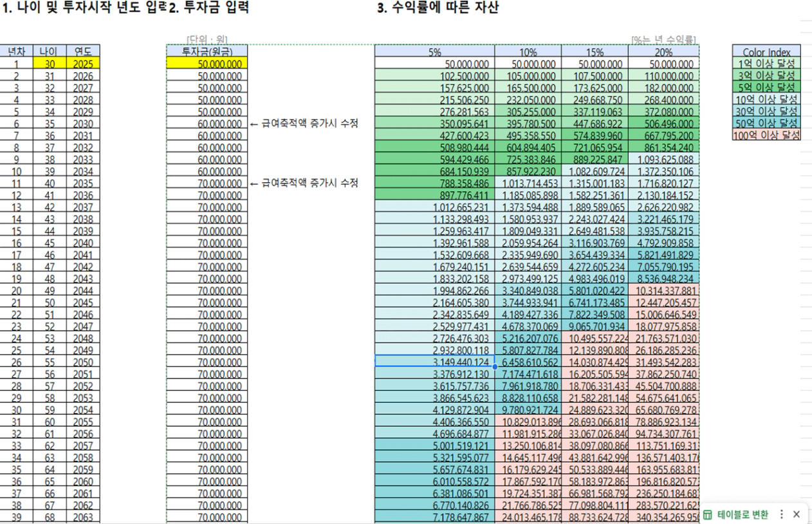Select year cell 2050 in the 연도 column
Screen dimensions: 812x524
point(83,362)
